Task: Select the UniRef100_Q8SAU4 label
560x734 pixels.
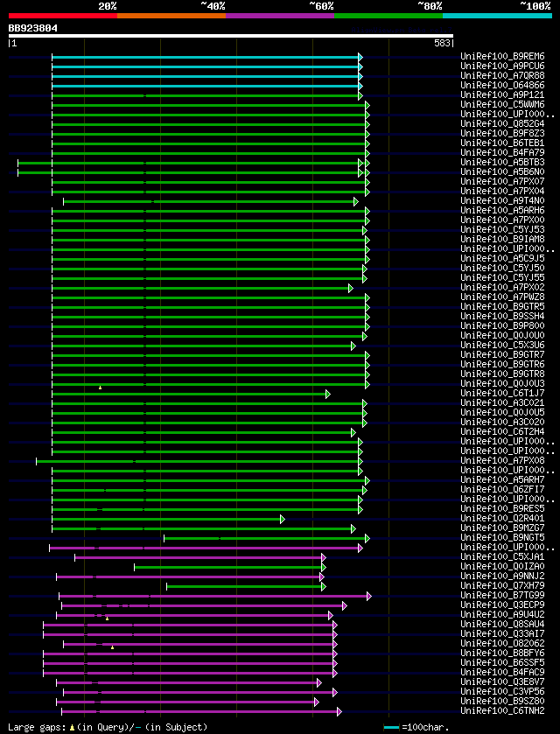Action: (x=502, y=624)
